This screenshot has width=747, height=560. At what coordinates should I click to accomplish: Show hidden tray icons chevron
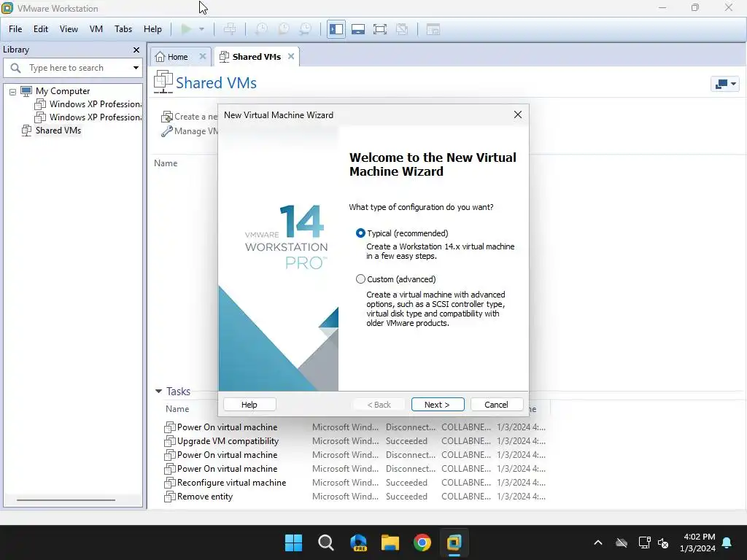[598, 542]
